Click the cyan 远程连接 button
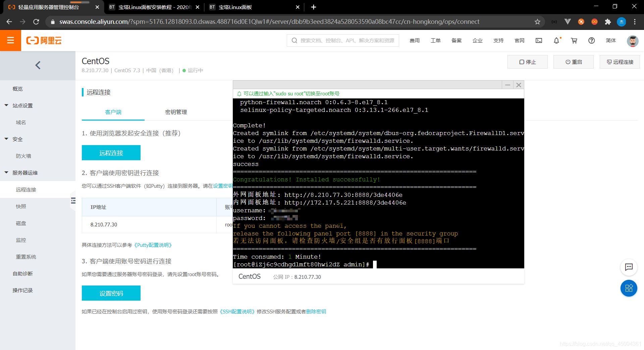This screenshot has width=644, height=350. click(111, 153)
